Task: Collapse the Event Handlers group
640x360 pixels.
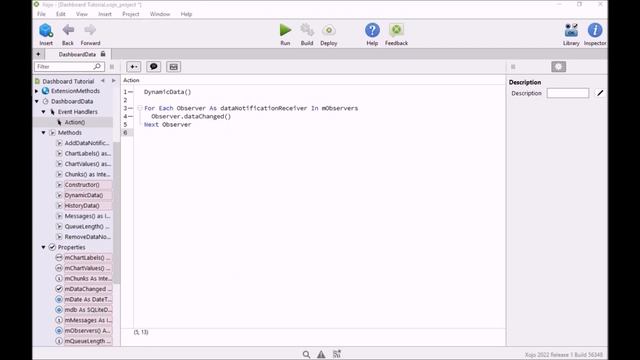Action: [43, 112]
